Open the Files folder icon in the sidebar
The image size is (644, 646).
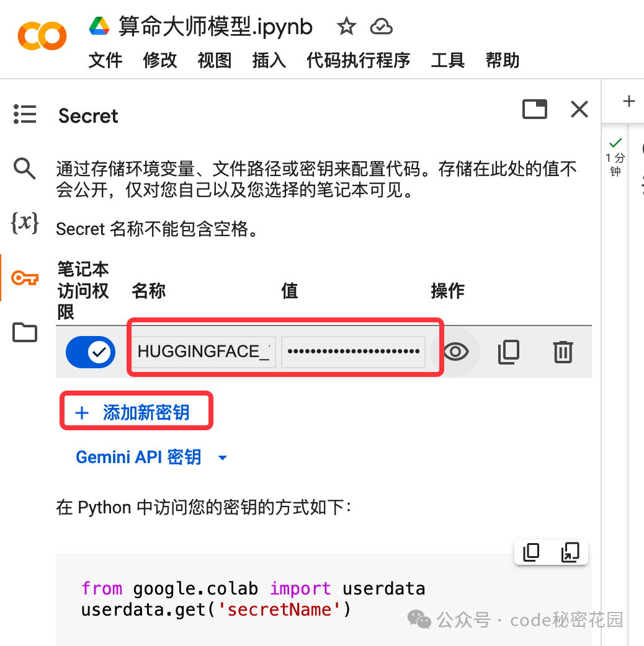(25, 332)
